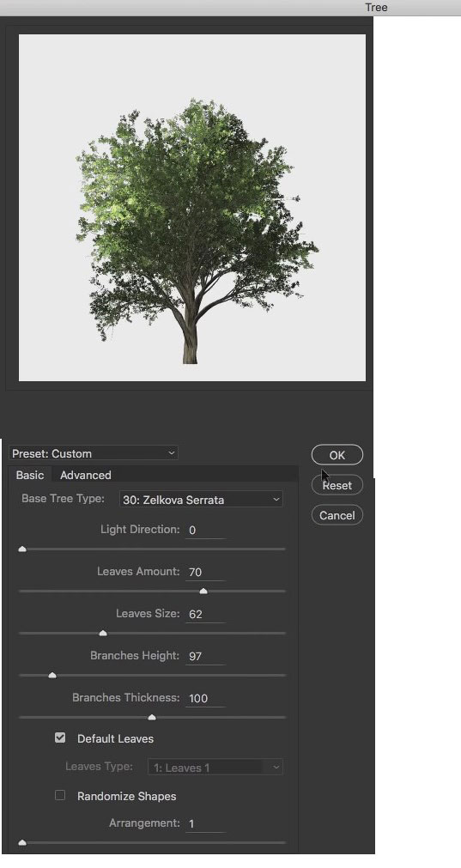Click the Leaves Amount slider handle
461x868 pixels.
coord(203,592)
